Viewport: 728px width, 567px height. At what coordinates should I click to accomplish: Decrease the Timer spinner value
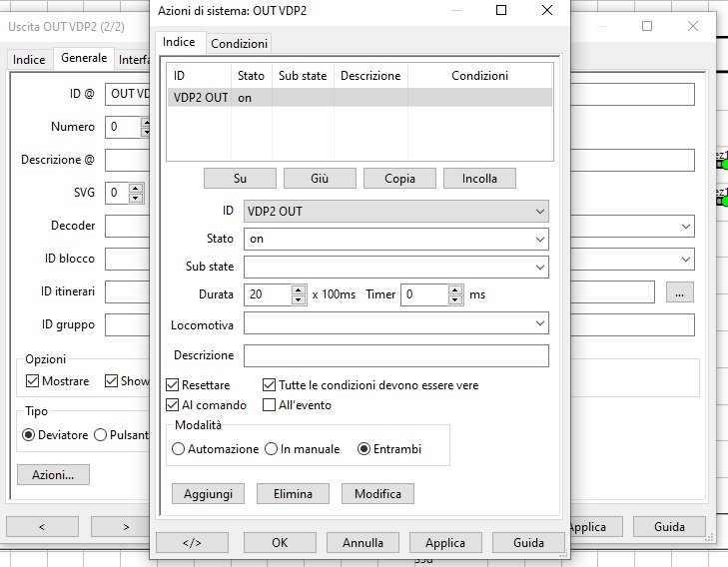coord(456,299)
